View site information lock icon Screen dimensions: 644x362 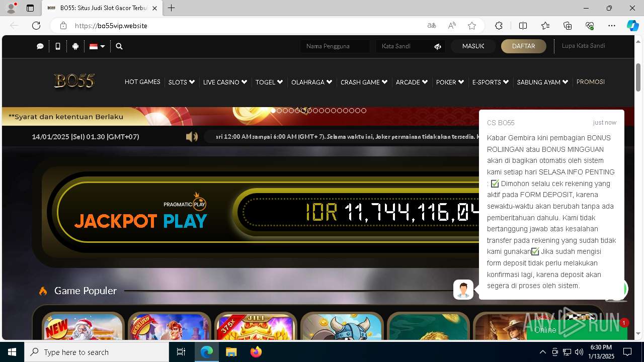coord(63,26)
